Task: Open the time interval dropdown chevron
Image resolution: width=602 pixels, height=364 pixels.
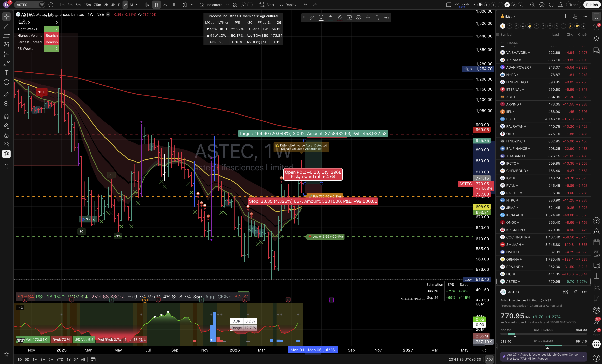Action: tap(137, 5)
